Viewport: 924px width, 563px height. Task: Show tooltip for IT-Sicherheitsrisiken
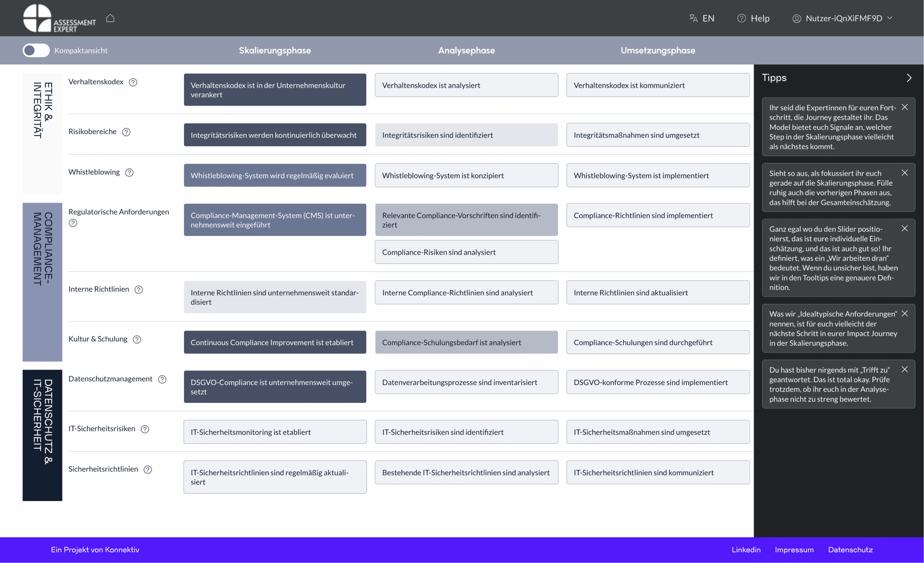pyautogui.click(x=145, y=429)
